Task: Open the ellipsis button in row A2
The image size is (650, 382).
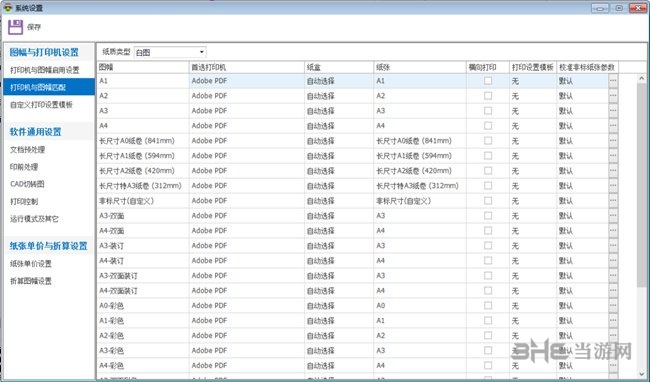Action: (x=613, y=96)
